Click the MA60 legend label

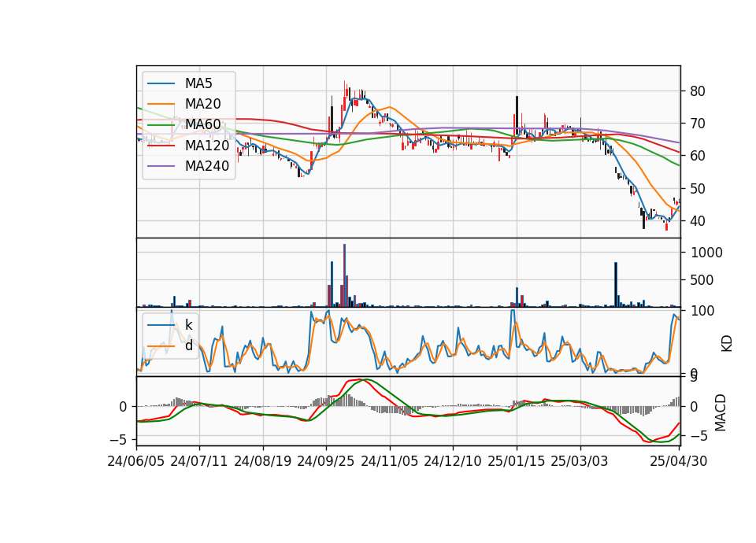tap(202, 124)
